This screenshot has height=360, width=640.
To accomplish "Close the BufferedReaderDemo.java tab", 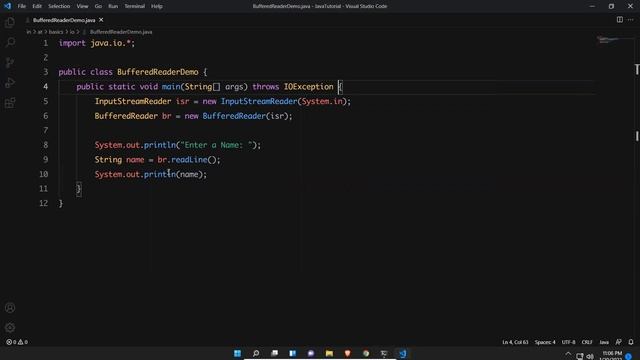I will click(x=101, y=20).
